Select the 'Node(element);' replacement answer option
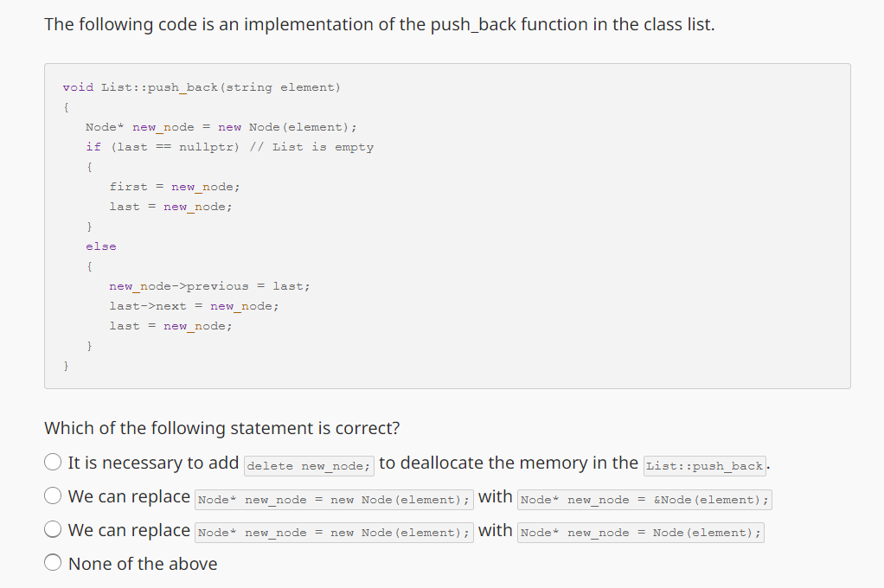The image size is (884, 588). tap(53, 528)
